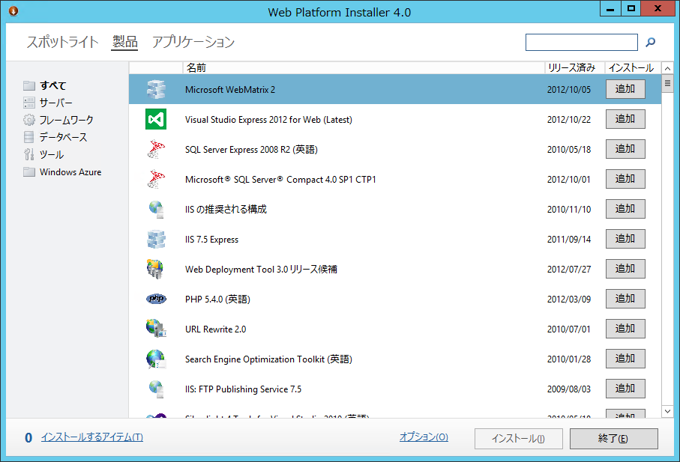The height and width of the screenshot is (462, 680).
Task: Select the フレームワーク category
Action: coord(66,120)
